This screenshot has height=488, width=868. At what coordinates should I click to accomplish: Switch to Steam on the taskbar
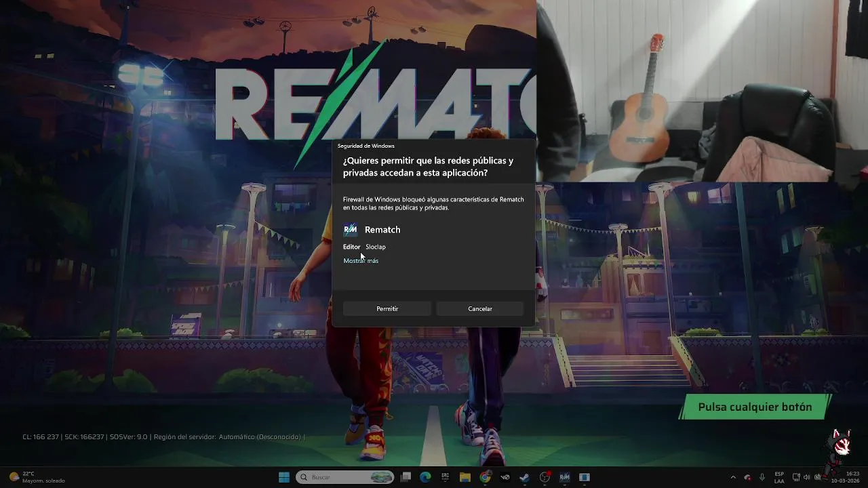click(x=525, y=477)
